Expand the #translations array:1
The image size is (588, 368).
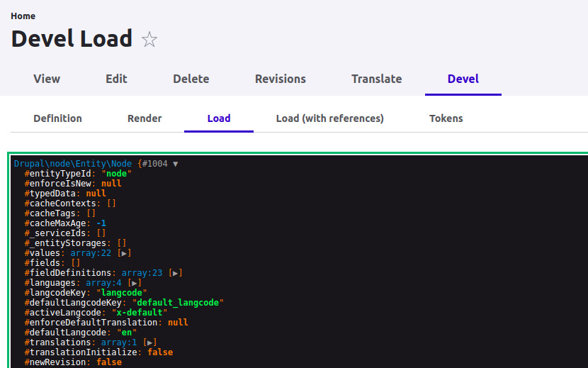coord(149,343)
